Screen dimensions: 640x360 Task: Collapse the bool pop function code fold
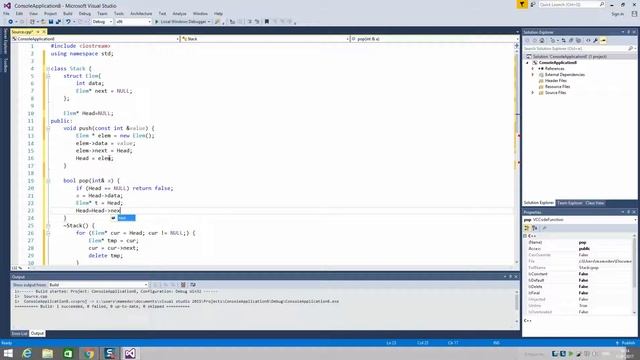pyautogui.click(x=48, y=180)
